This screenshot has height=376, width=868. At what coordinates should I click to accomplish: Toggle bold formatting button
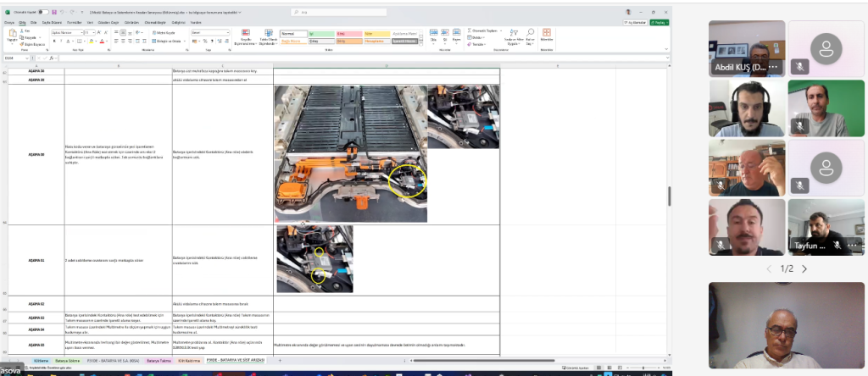click(x=53, y=40)
